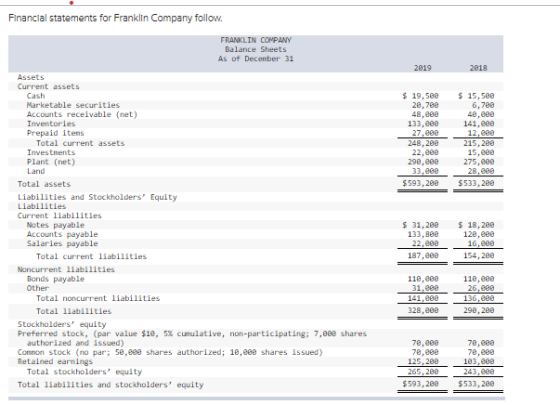Select 2018 notes payable $18,200
This screenshot has height=405, width=560.
[x=476, y=225]
